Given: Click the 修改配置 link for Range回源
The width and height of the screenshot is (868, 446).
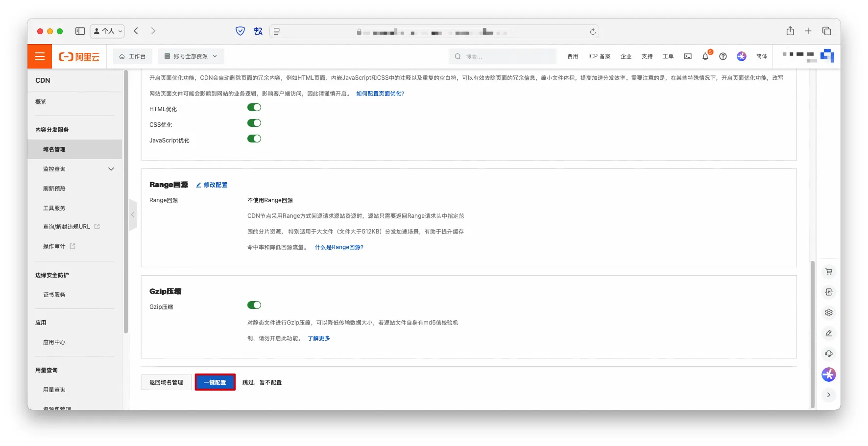Looking at the screenshot, I should coord(212,185).
